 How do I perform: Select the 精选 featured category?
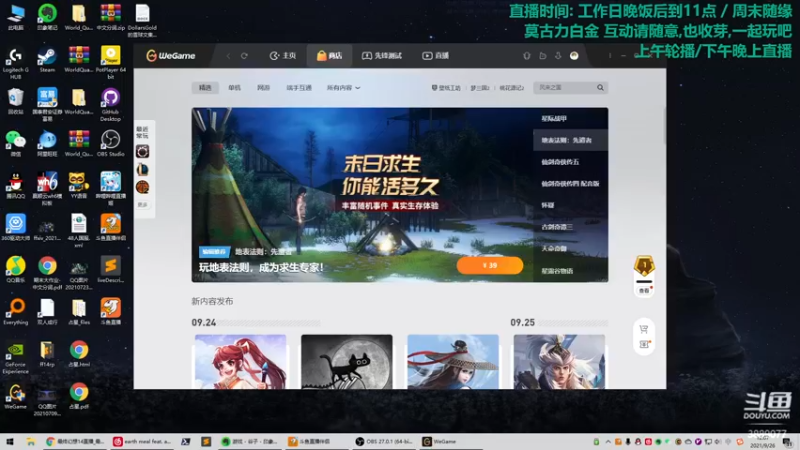point(205,88)
